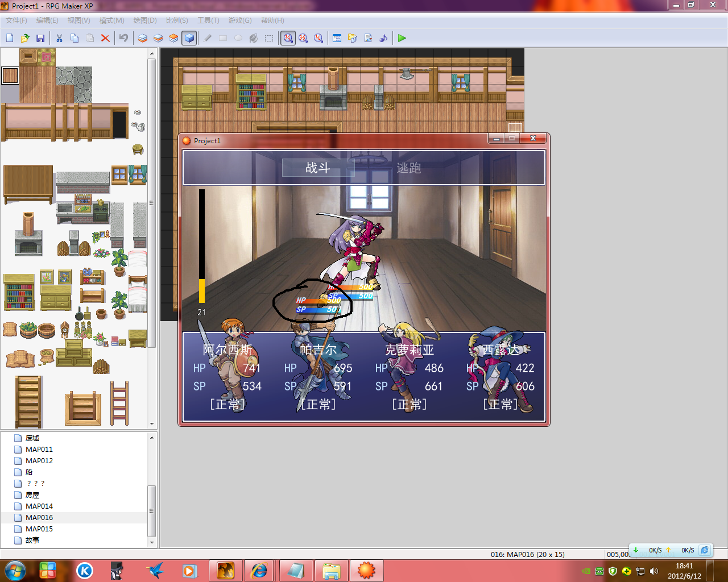Open the 文件(F) menu

pos(16,20)
